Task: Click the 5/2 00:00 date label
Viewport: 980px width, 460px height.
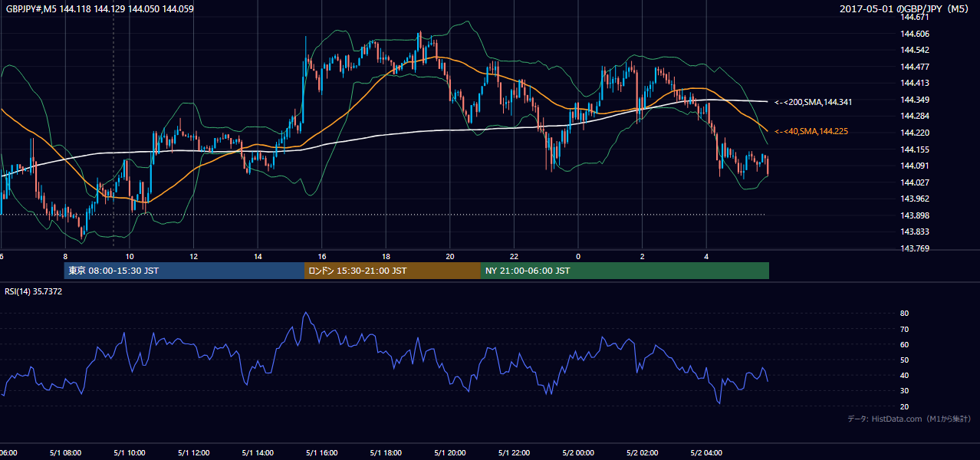Action: click(578, 453)
